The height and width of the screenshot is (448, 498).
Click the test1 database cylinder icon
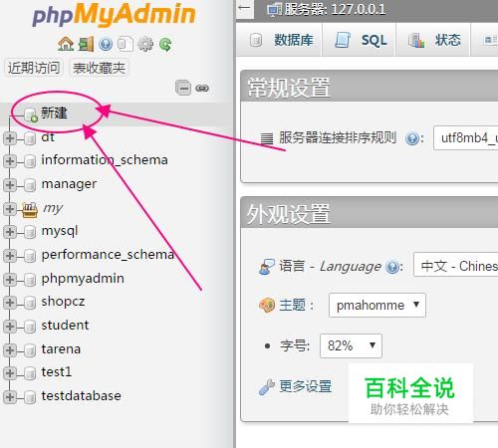pos(30,373)
